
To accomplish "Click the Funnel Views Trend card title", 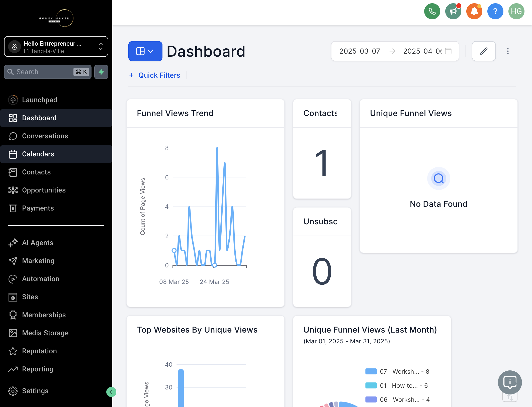I will click(175, 113).
